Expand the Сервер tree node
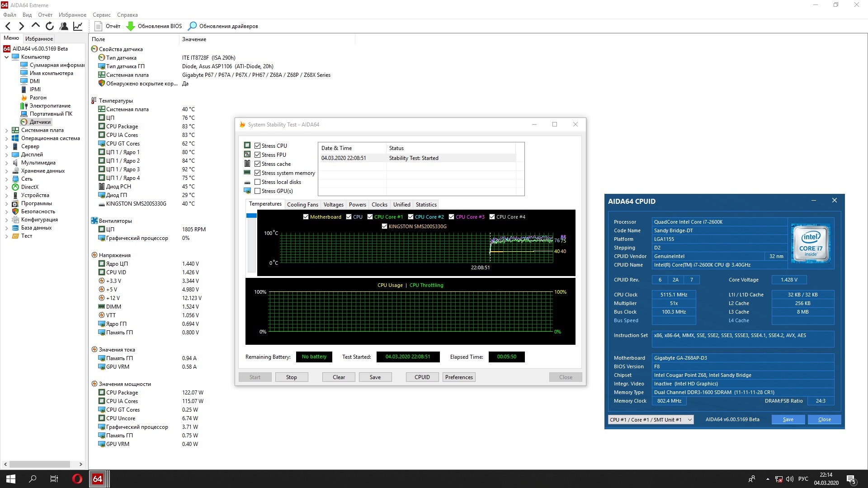868x488 pixels. pos(6,146)
